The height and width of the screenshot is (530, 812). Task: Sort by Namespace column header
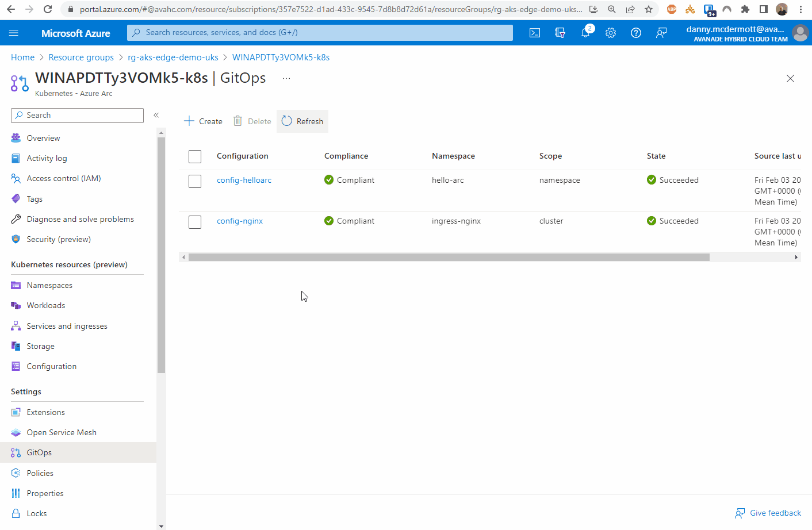tap(453, 156)
